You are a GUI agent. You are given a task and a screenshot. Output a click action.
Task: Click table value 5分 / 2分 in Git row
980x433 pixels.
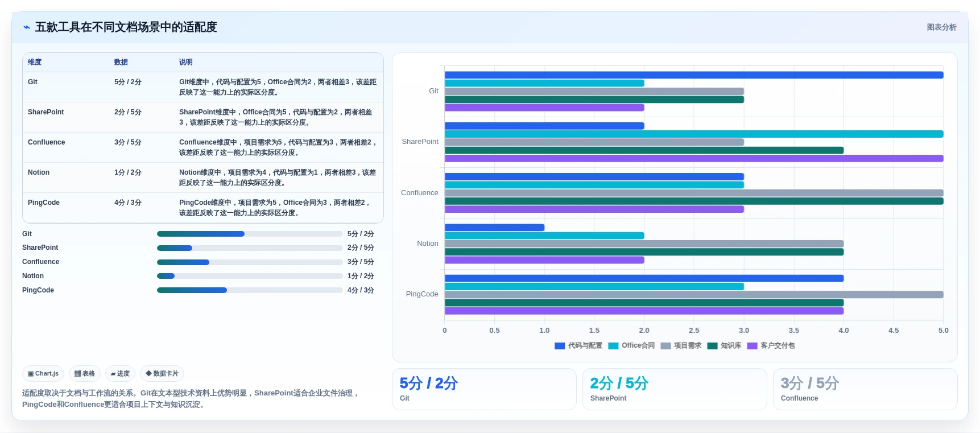[x=128, y=82]
